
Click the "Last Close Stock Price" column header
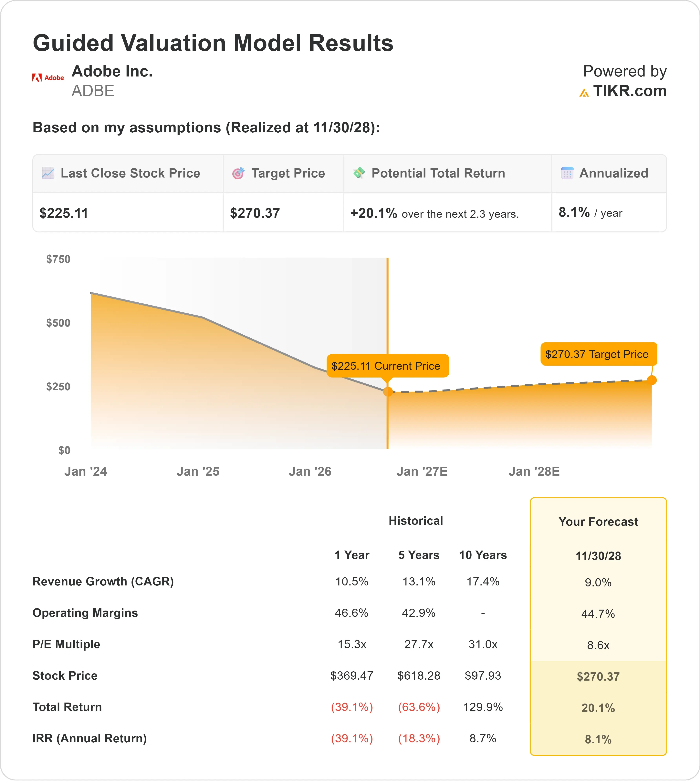pyautogui.click(x=130, y=173)
